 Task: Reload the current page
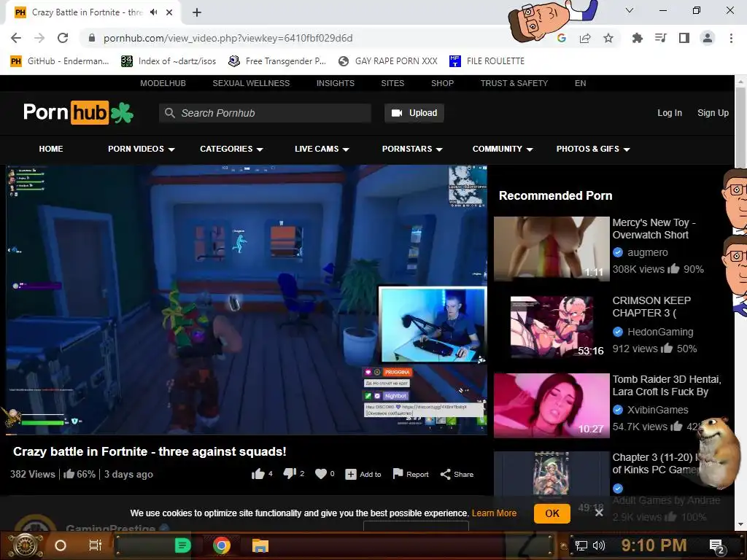[x=63, y=38]
